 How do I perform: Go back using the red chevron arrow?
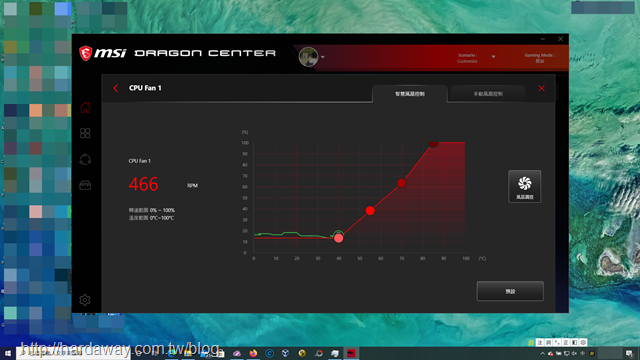[x=116, y=88]
